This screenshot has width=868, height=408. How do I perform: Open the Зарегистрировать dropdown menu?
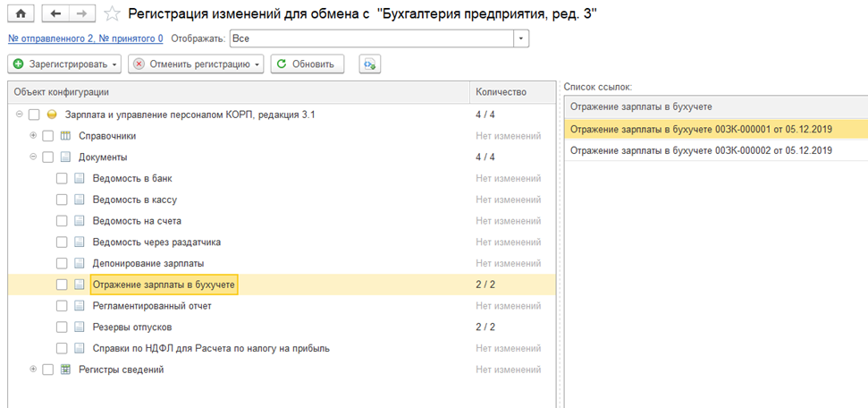tap(65, 64)
